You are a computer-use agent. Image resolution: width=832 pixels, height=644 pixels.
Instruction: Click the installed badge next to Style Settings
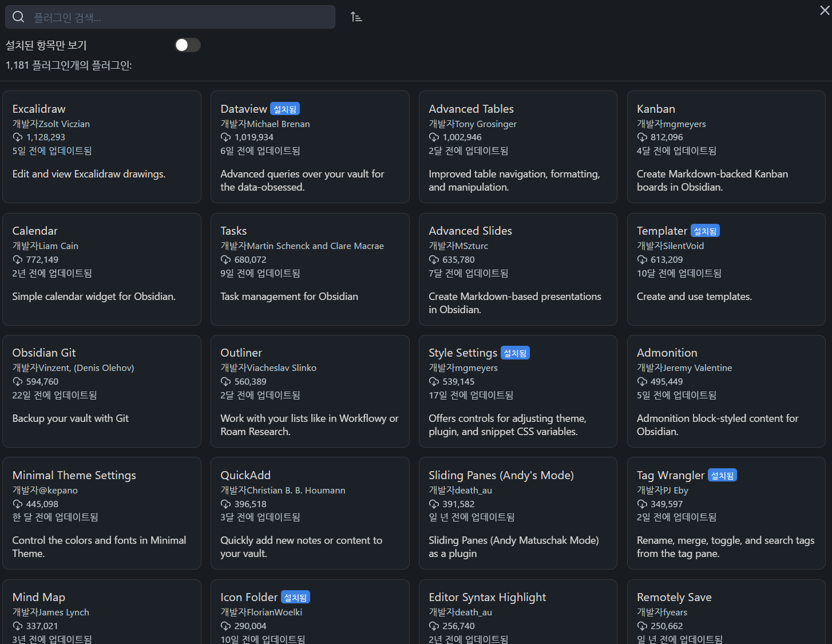tap(515, 353)
